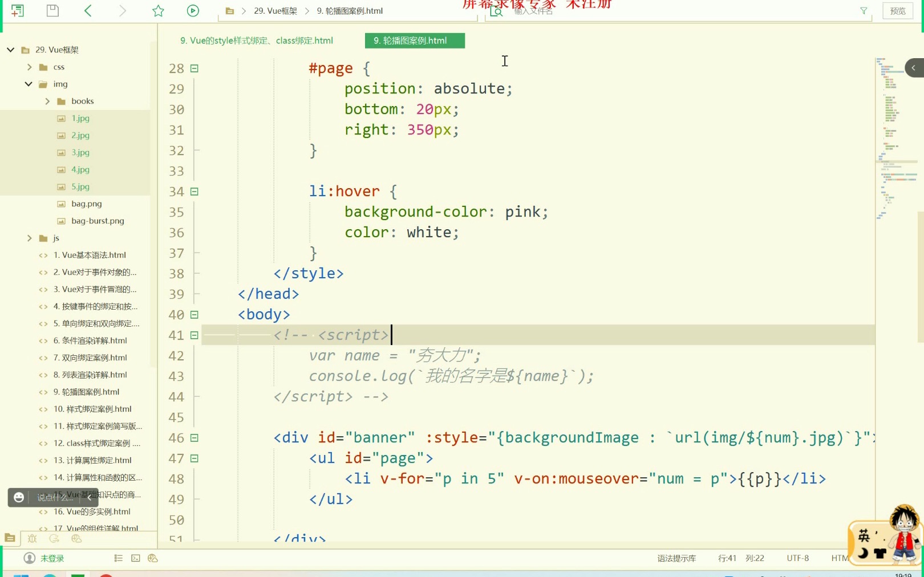Viewport: 924px width, 577px height.
Task: Go back with the left arrow icon
Action: pos(88,10)
